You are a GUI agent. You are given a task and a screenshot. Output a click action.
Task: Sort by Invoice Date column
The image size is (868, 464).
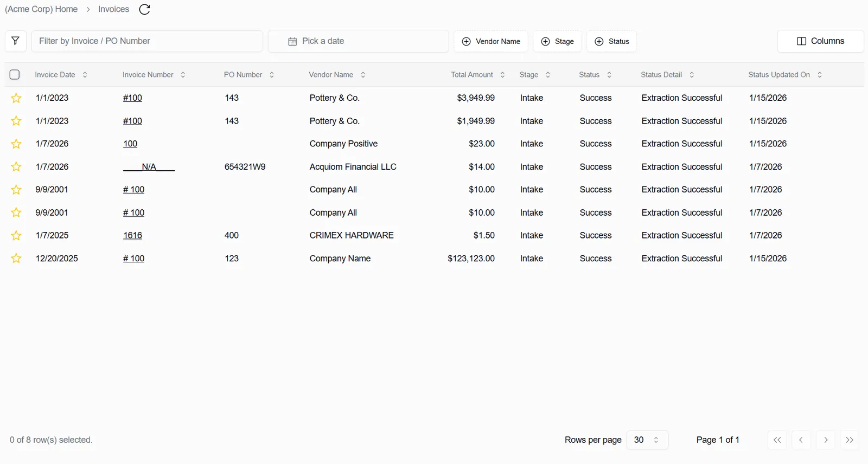tap(61, 75)
